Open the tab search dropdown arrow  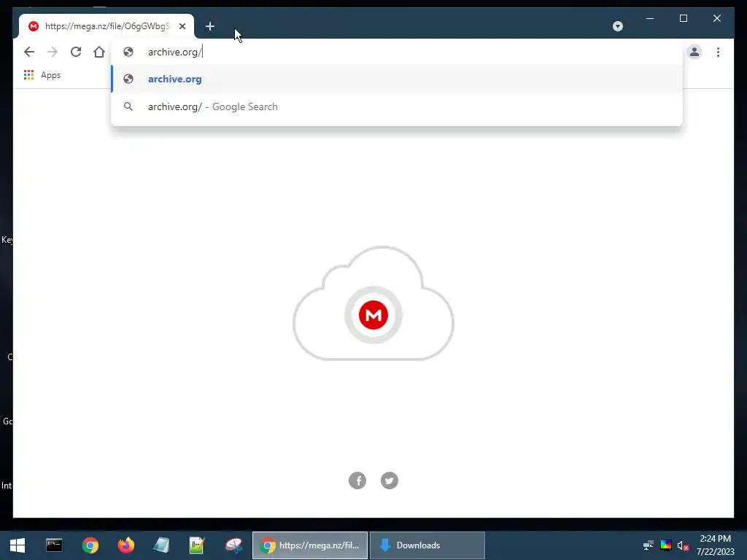pyautogui.click(x=618, y=26)
